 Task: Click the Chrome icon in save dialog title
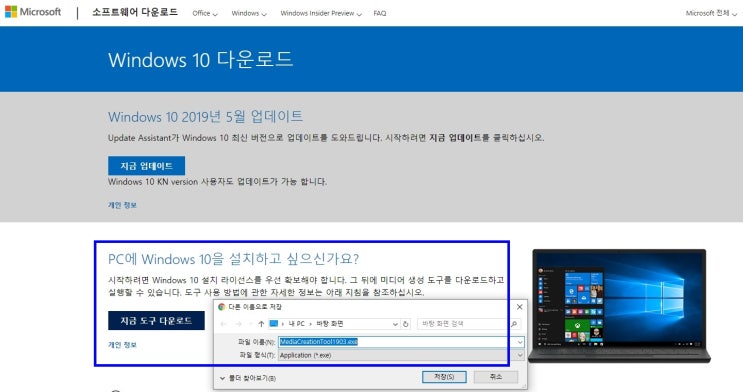pyautogui.click(x=221, y=307)
